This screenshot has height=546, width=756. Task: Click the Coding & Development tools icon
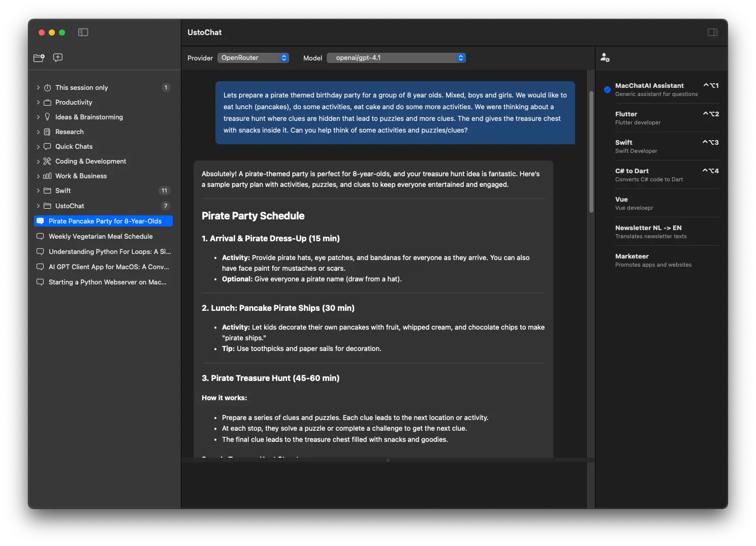click(x=47, y=162)
